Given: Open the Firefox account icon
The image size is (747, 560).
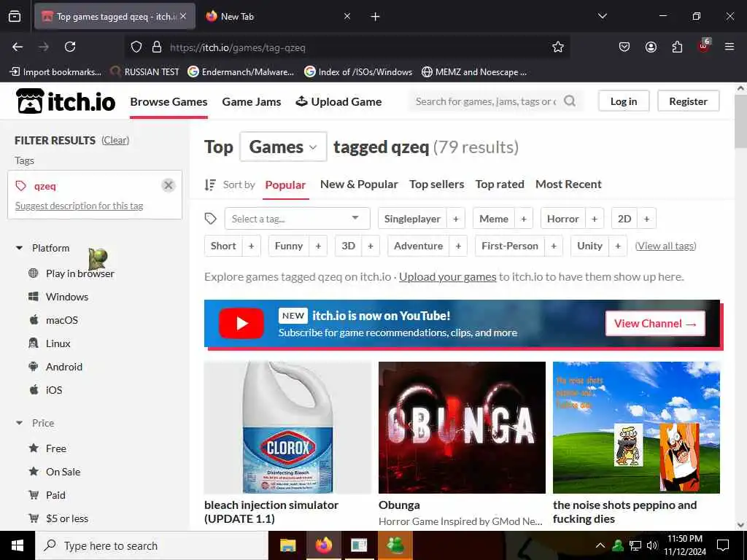Looking at the screenshot, I should [651, 47].
